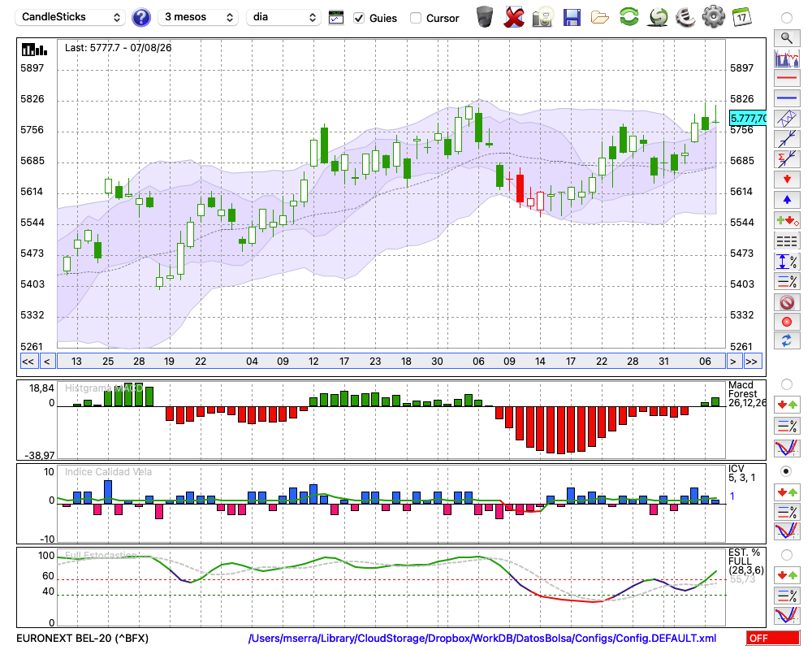Image resolution: width=812 pixels, height=650 pixels.
Task: Click the blue floppy disk save icon
Action: coord(572,18)
